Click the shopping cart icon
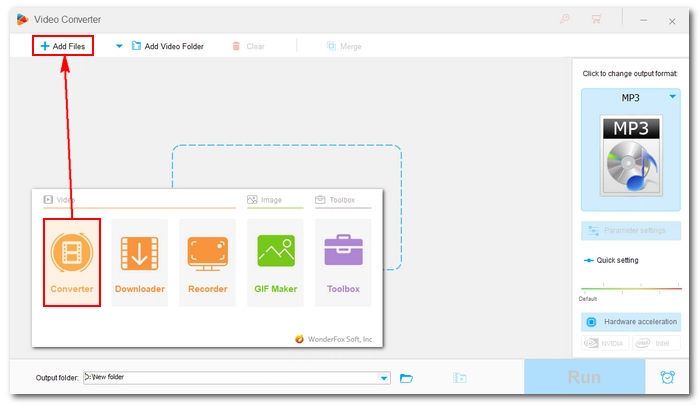 coord(597,18)
